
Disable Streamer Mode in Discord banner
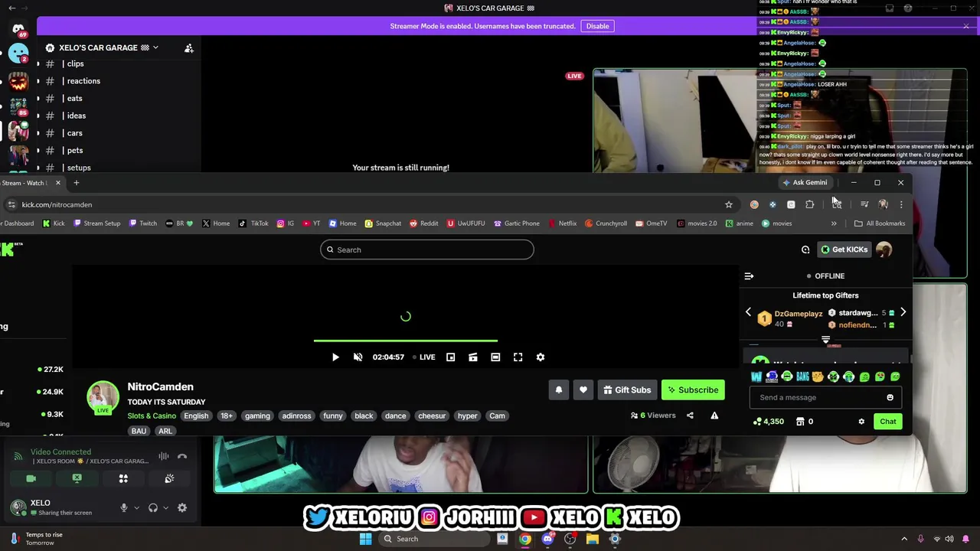pos(597,26)
